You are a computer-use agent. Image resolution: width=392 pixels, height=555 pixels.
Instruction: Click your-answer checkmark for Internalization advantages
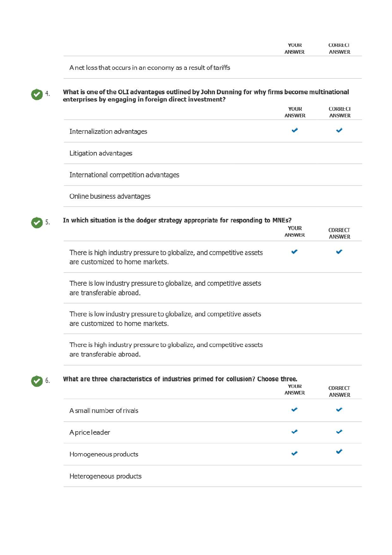294,130
